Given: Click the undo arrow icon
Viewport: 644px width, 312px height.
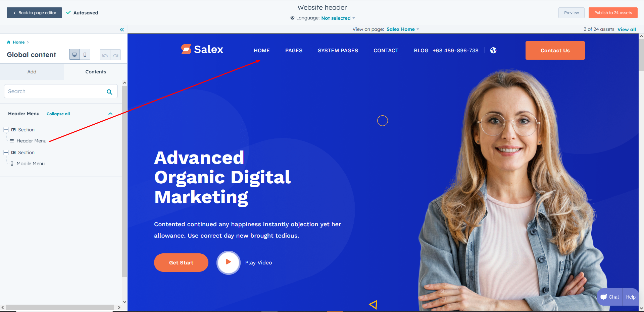Looking at the screenshot, I should (105, 55).
